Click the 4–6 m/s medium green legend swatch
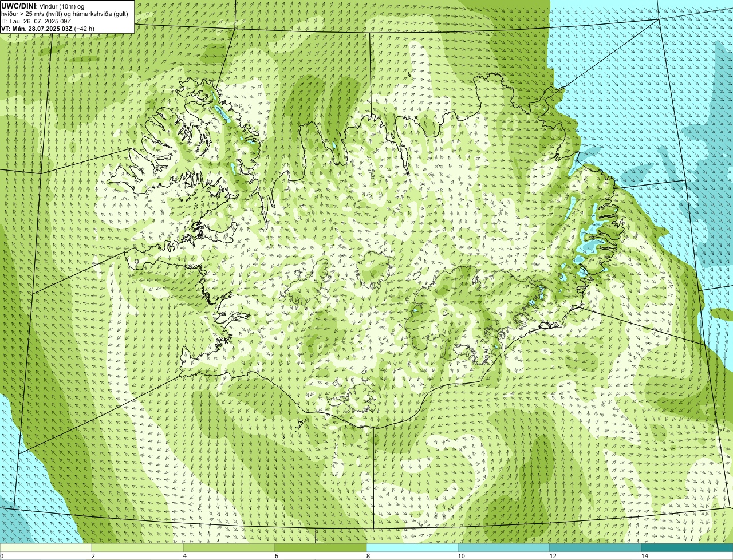733x560 pixels. click(x=229, y=547)
